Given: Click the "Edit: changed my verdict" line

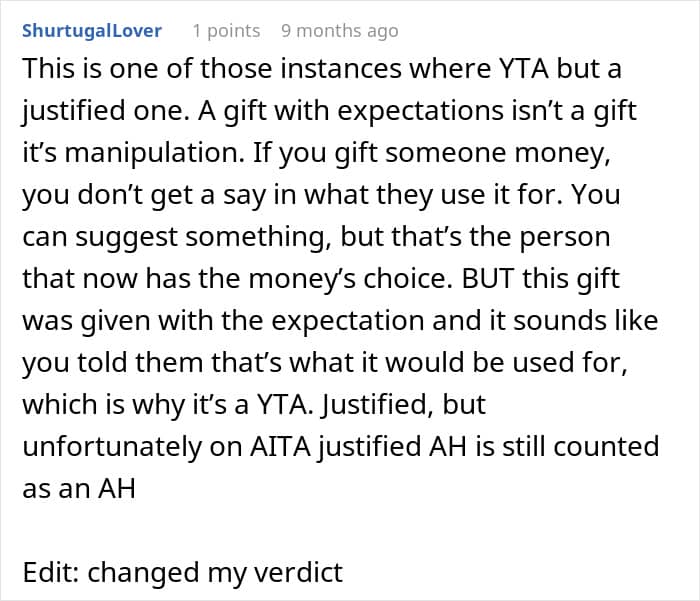Looking at the screenshot, I should pyautogui.click(x=183, y=572).
